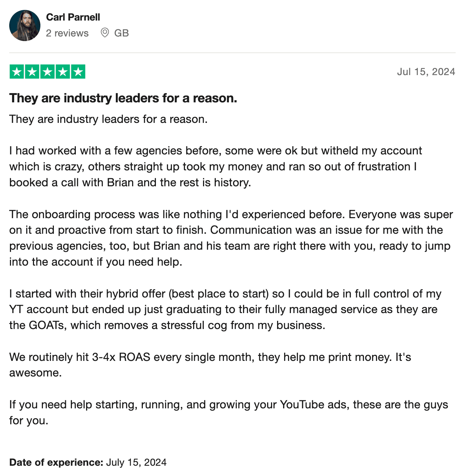Screen dimensions: 467x476
Task: Open Carl Parnell's profile name link
Action: (73, 17)
